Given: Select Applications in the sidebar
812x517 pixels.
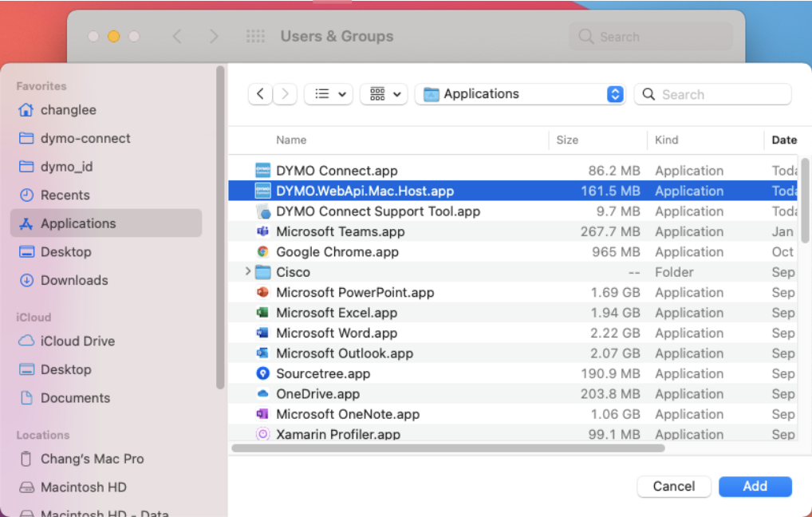Looking at the screenshot, I should coord(106,223).
